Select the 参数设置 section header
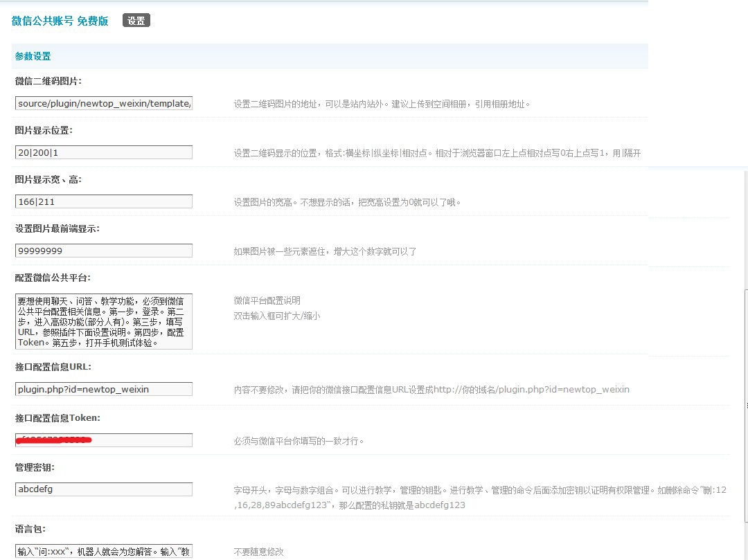 coord(33,56)
